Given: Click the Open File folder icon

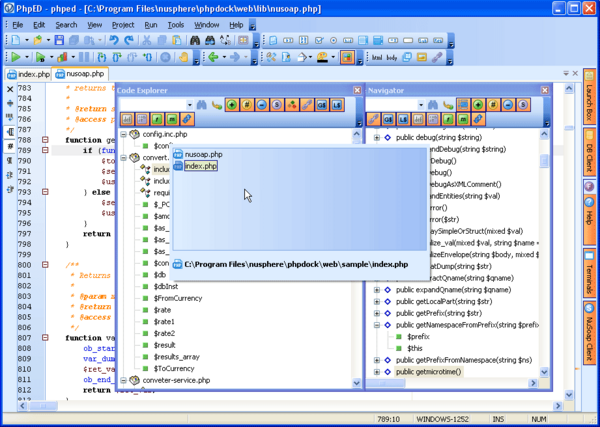Looking at the screenshot, I should tap(38, 40).
